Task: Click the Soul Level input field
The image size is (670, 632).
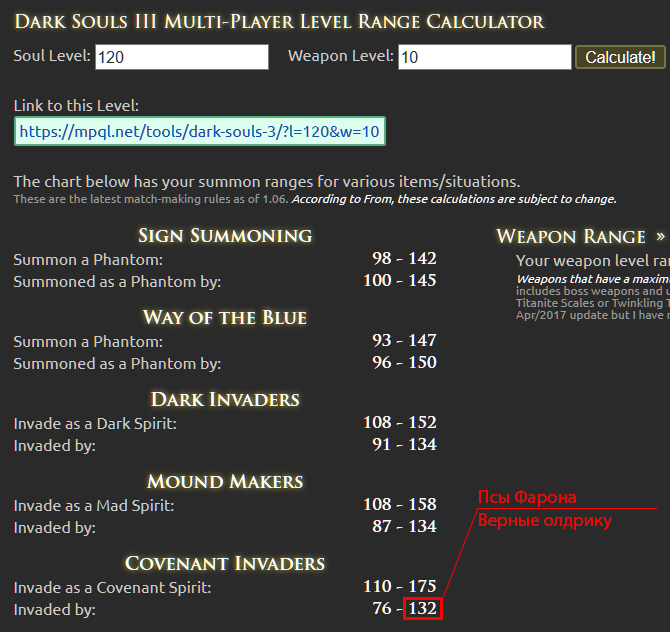Action: coord(182,57)
